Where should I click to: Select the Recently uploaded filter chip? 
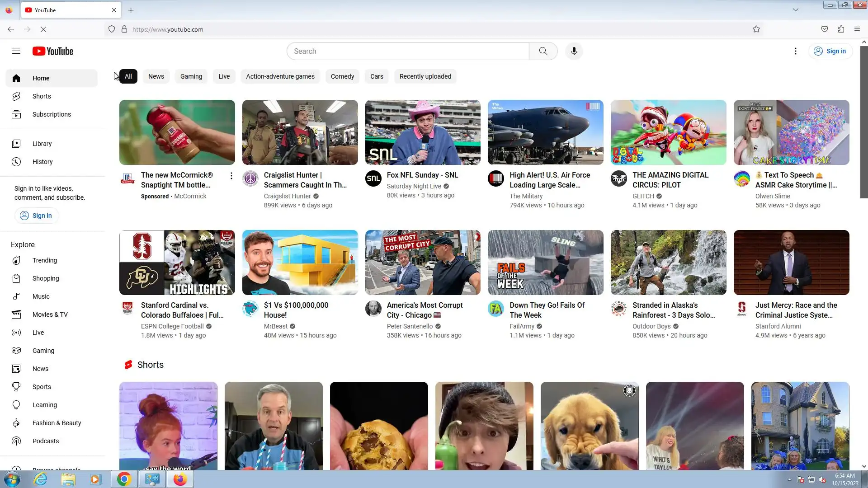[x=425, y=76]
